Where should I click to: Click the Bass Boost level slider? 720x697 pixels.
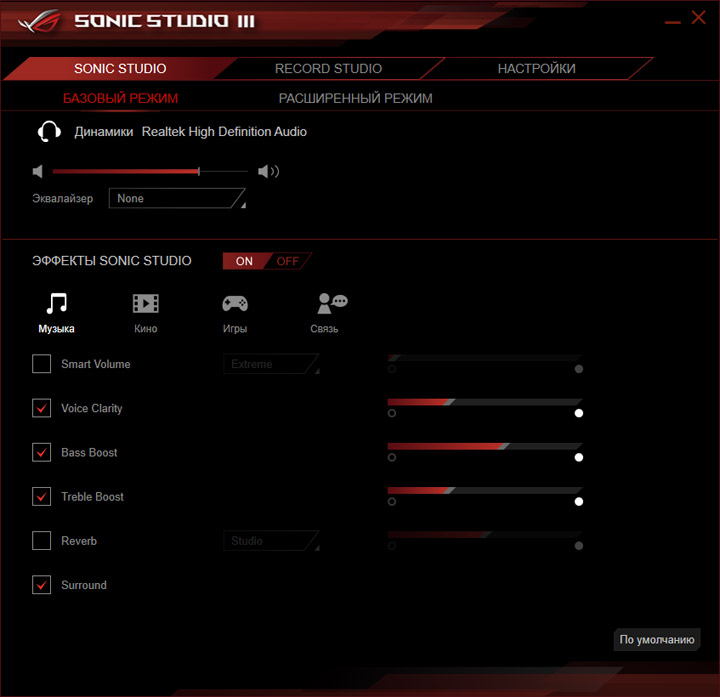click(x=485, y=446)
